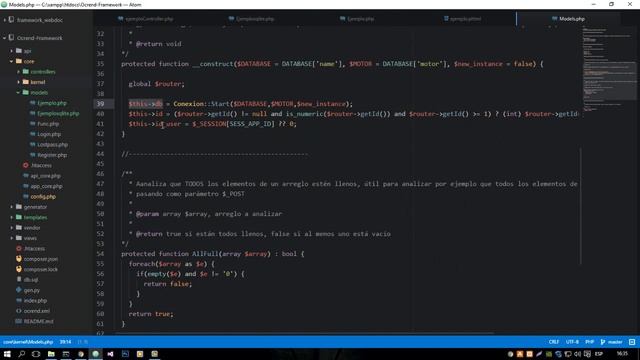Switch to the ejemplo.phtml editor tab

click(463, 19)
